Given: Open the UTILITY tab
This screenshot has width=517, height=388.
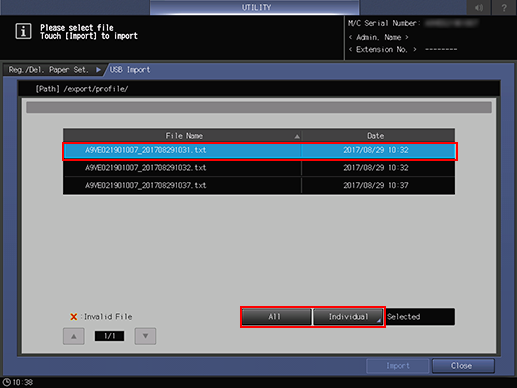Looking at the screenshot, I should click(x=255, y=7).
